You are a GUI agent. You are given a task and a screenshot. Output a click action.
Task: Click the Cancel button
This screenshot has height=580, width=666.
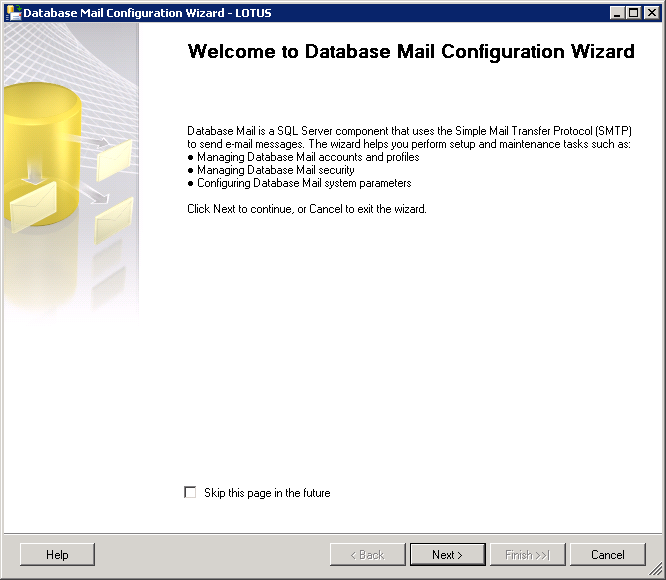[x=608, y=555]
